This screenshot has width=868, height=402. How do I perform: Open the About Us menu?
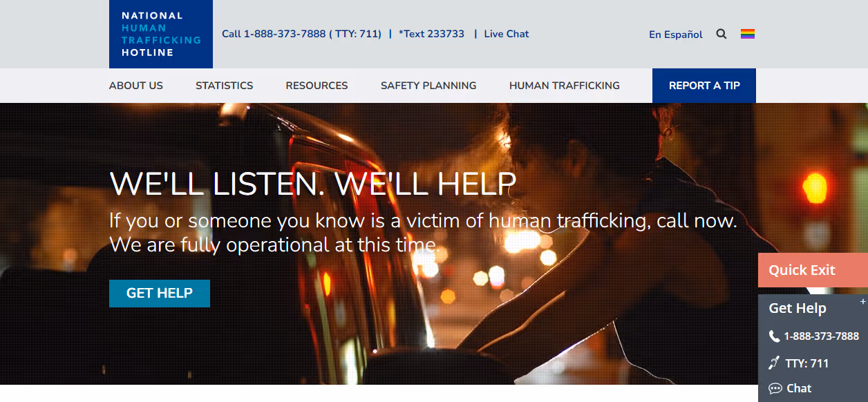tap(136, 86)
